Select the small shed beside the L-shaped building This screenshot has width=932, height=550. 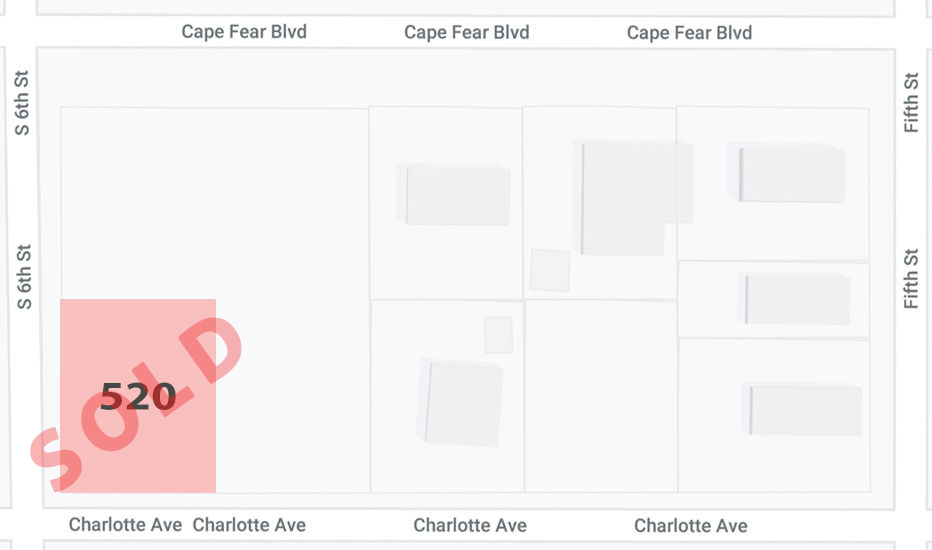coord(550,271)
